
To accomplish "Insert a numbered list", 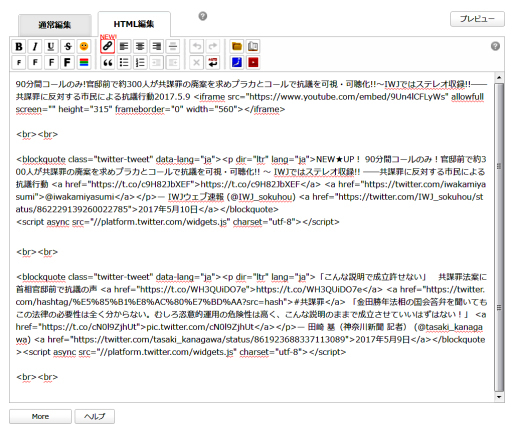I will click(x=140, y=63).
